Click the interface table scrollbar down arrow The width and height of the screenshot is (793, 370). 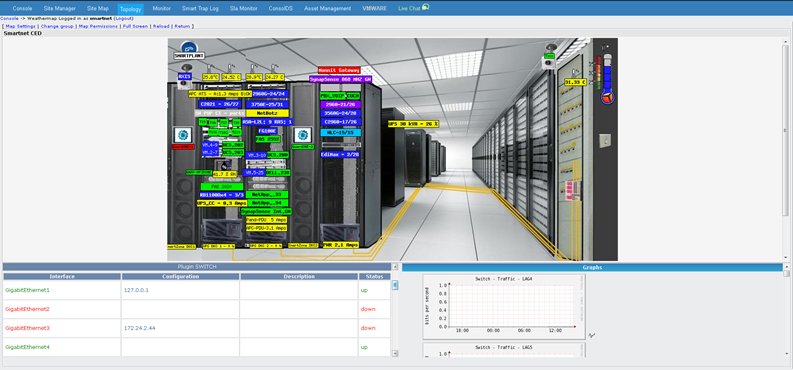click(x=395, y=354)
